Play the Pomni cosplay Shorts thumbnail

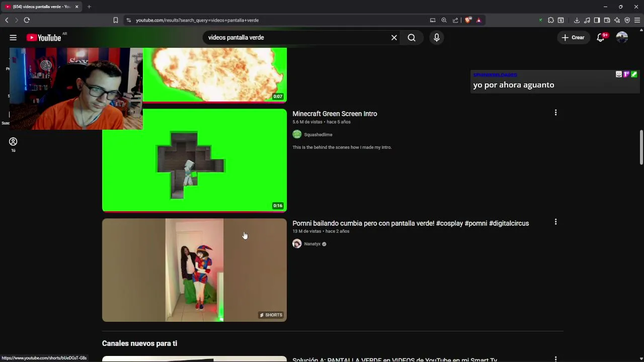tap(194, 270)
